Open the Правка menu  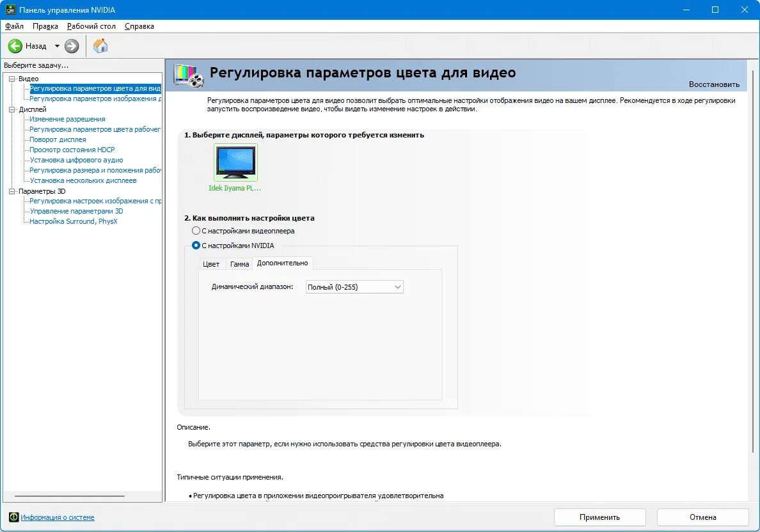click(x=45, y=26)
